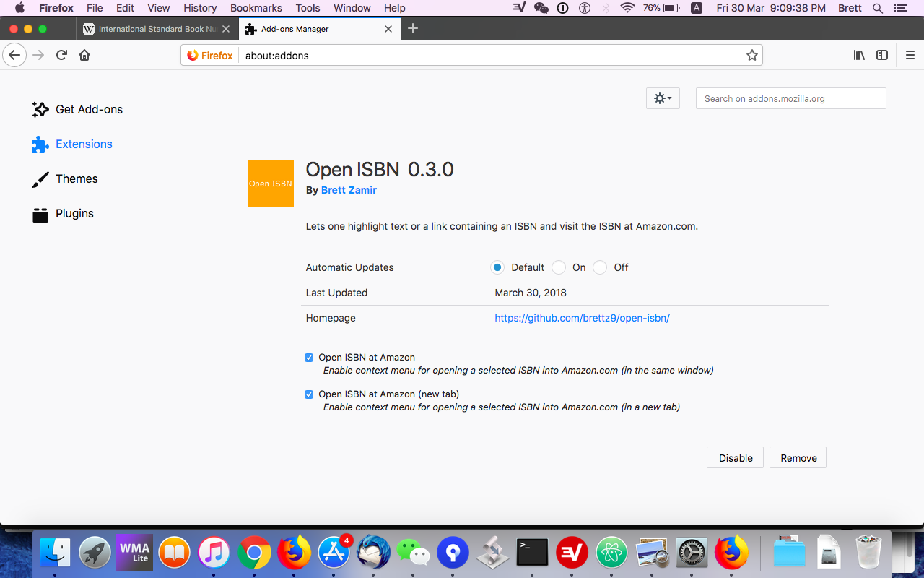Open the gear tools dropdown for add-ons
The image size is (924, 578).
(x=663, y=98)
